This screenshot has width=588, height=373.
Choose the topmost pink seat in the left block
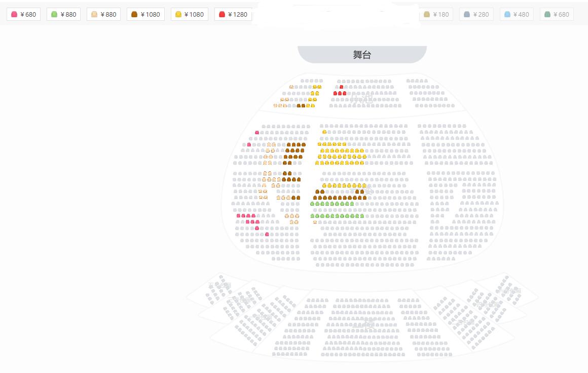pos(257,132)
